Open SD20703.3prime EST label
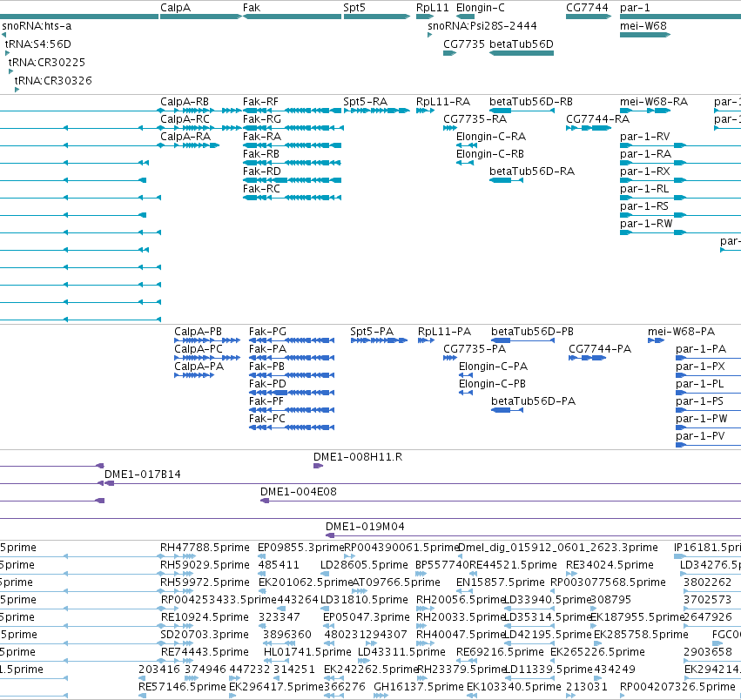 click(204, 635)
